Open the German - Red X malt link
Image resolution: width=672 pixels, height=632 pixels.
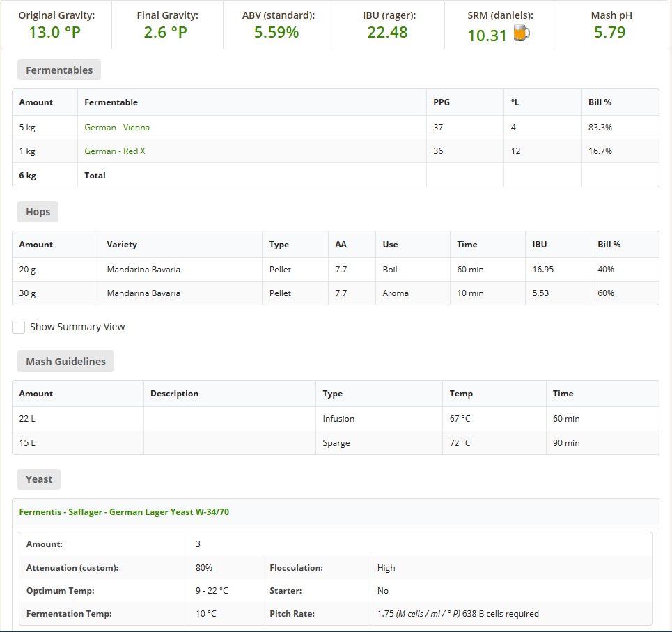tap(115, 151)
